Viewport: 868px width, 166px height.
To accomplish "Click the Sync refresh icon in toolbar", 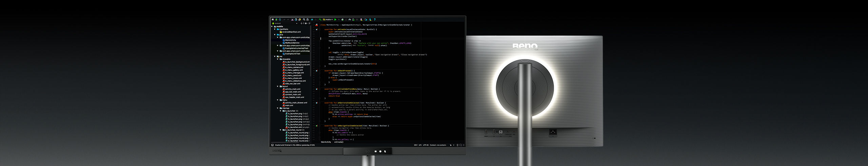I will pyautogui.click(x=280, y=20).
